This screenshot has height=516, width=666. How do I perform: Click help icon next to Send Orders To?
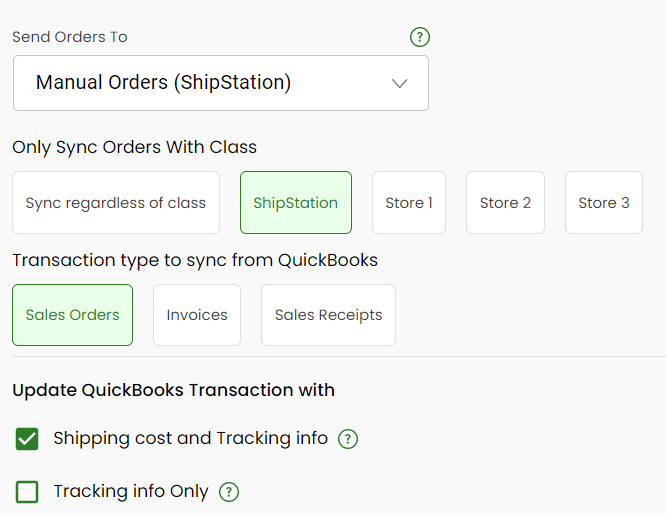point(420,37)
